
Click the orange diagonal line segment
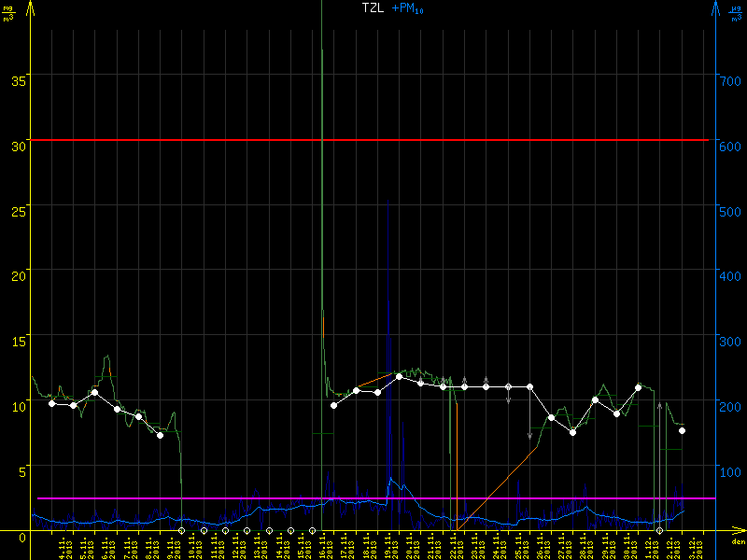click(x=495, y=490)
